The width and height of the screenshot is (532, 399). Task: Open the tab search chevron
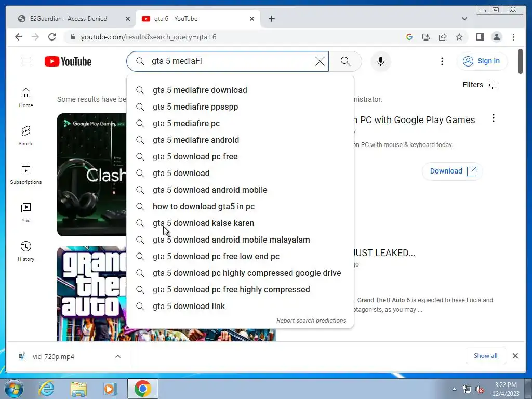[464, 19]
